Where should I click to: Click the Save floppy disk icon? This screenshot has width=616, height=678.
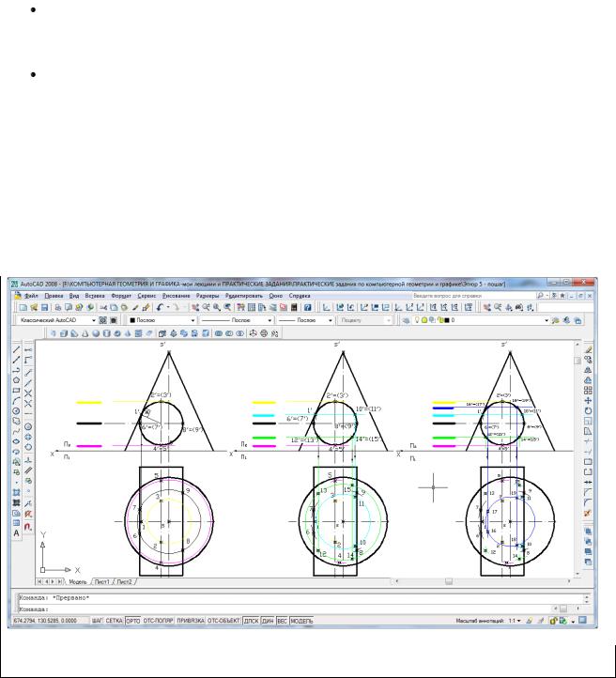[x=43, y=307]
